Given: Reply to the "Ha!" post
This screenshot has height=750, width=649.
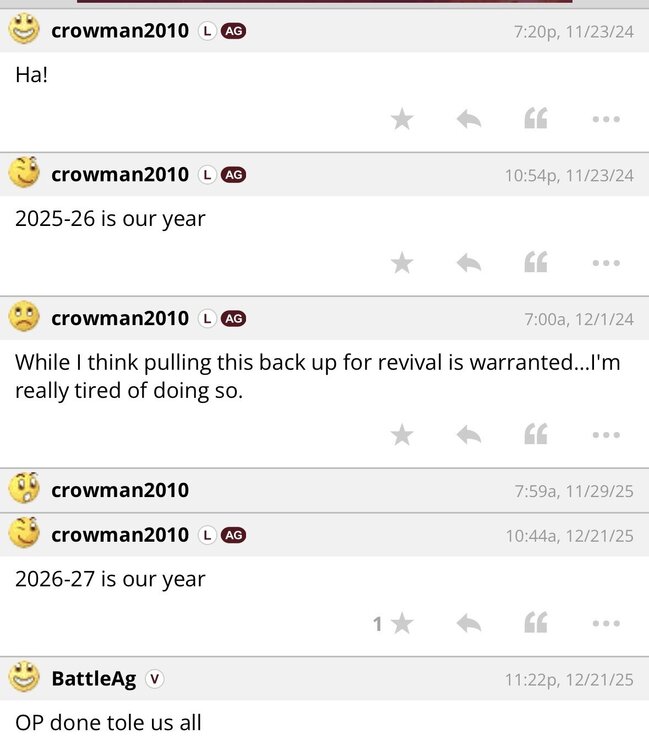Looking at the screenshot, I should (469, 119).
